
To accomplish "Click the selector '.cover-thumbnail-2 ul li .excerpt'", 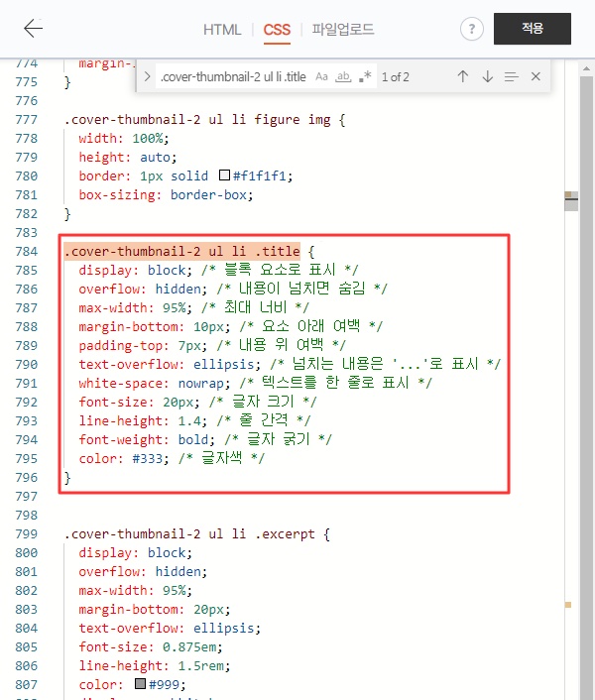I will 189,534.
